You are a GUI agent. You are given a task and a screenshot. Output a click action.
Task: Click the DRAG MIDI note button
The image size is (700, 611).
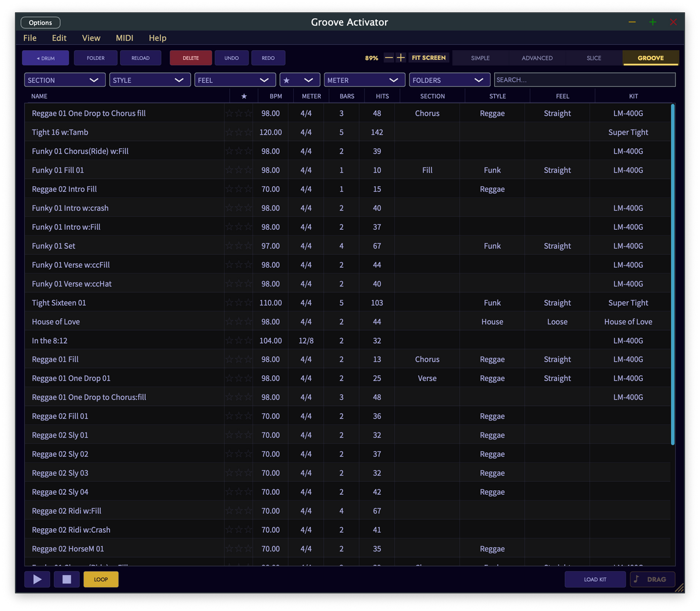click(652, 579)
